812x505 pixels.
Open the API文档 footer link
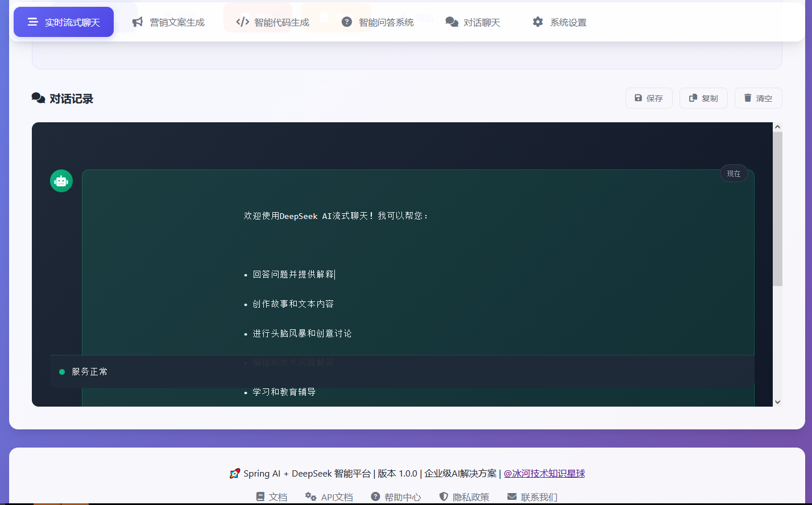pyautogui.click(x=329, y=497)
